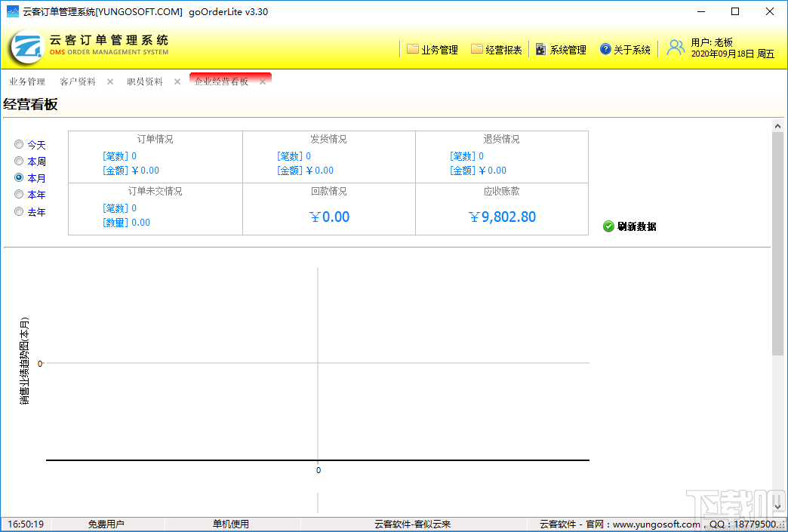
Task: Click the 系统管理 grid icon
Action: pyautogui.click(x=540, y=48)
